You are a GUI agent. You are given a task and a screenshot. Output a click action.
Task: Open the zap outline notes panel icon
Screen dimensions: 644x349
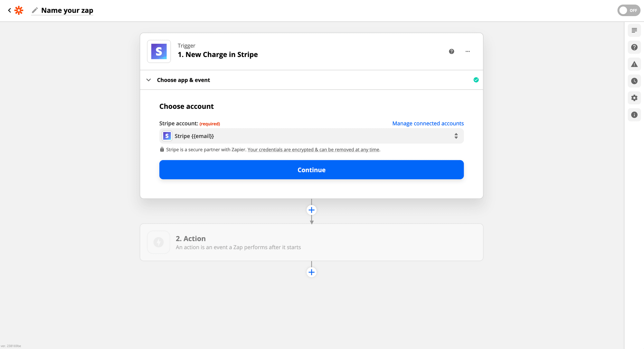[x=634, y=30]
